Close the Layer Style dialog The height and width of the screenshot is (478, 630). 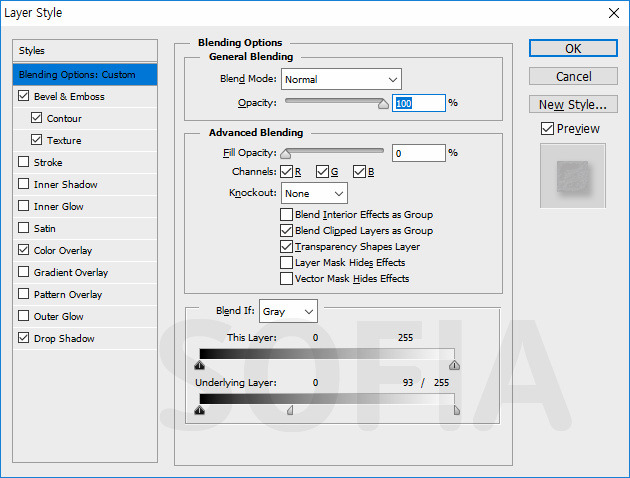coord(614,13)
